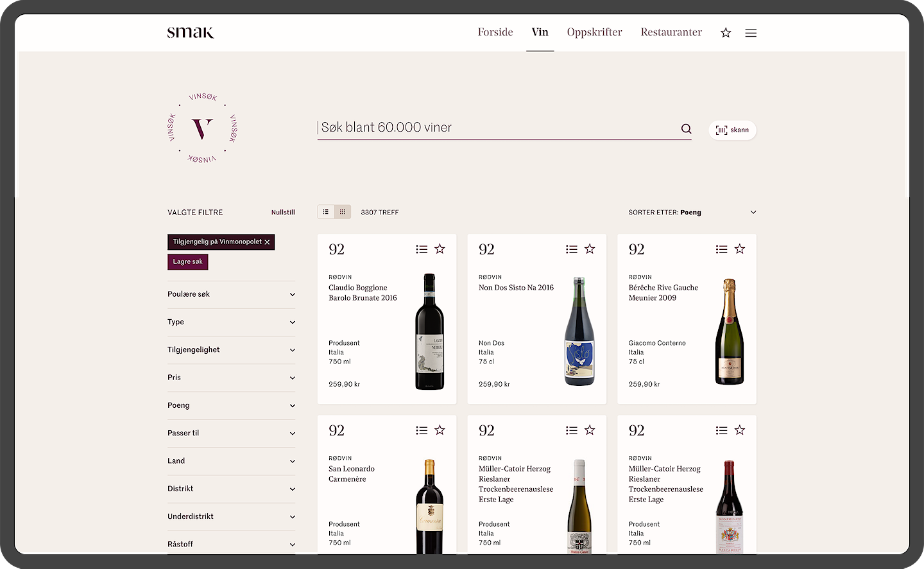
Task: Expand the Pris filter section
Action: click(231, 378)
